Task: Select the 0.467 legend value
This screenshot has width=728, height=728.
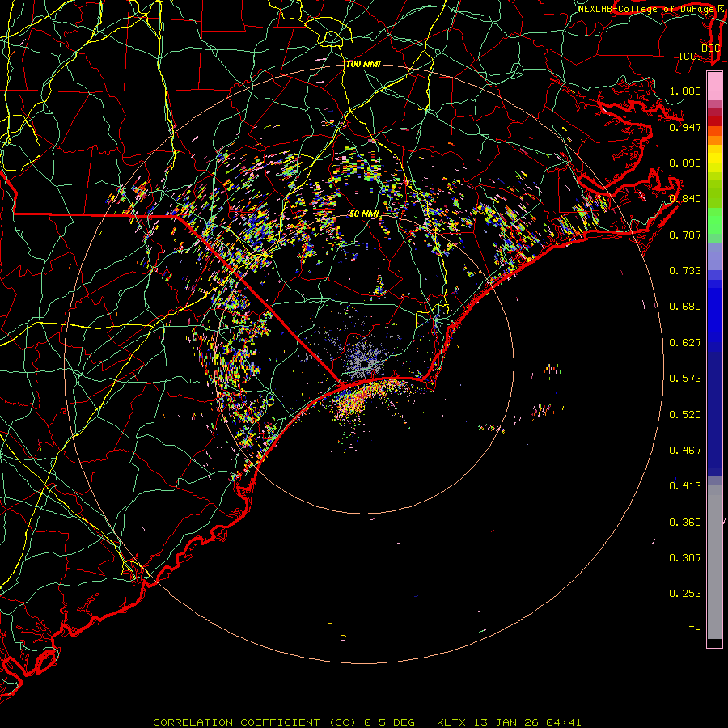Action: click(685, 450)
